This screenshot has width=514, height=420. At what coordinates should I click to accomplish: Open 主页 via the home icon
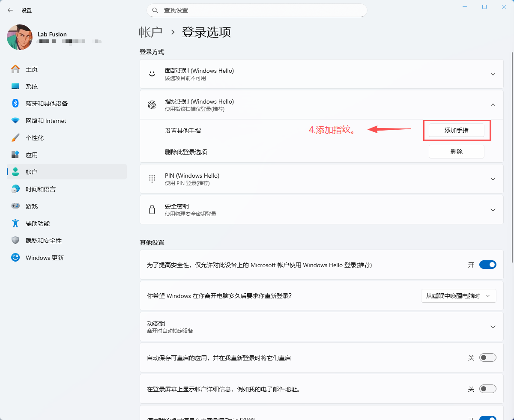coord(15,69)
